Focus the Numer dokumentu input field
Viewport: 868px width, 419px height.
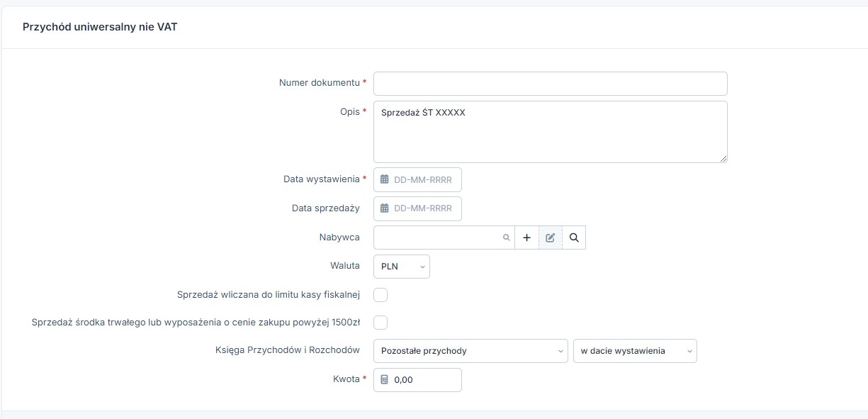(x=550, y=84)
